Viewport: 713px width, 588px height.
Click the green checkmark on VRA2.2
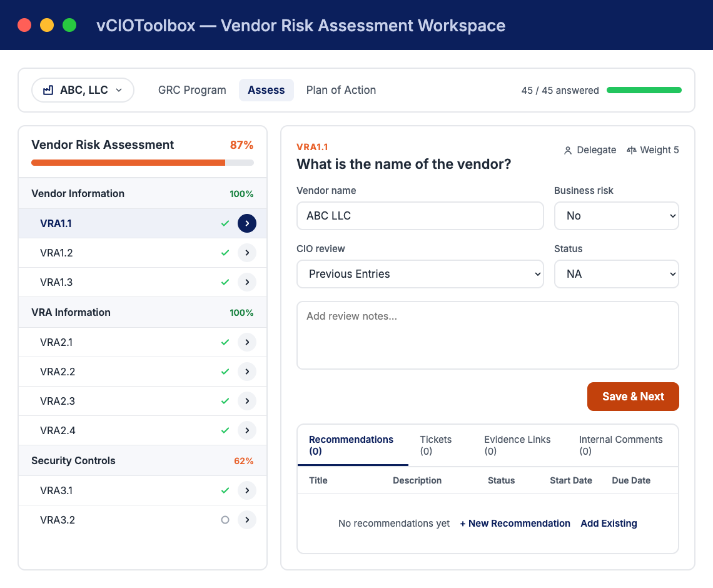[x=225, y=372]
